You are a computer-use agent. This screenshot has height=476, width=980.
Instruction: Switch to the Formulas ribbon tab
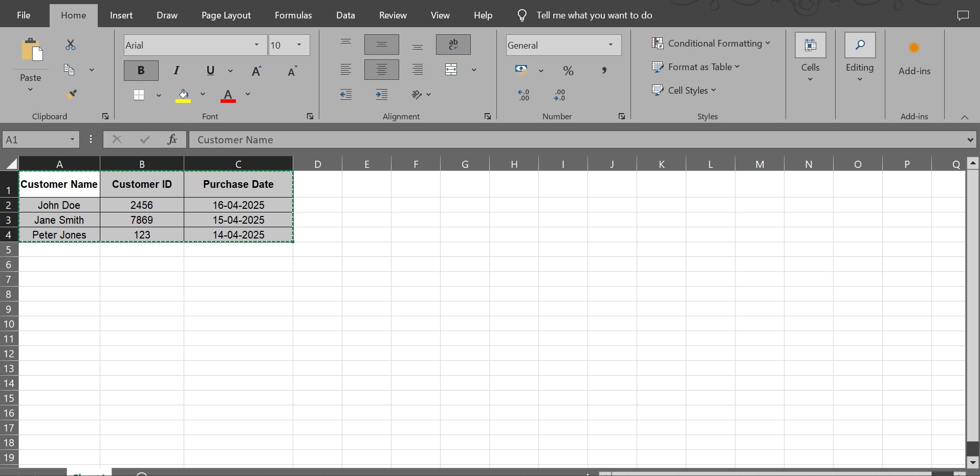pos(293,15)
